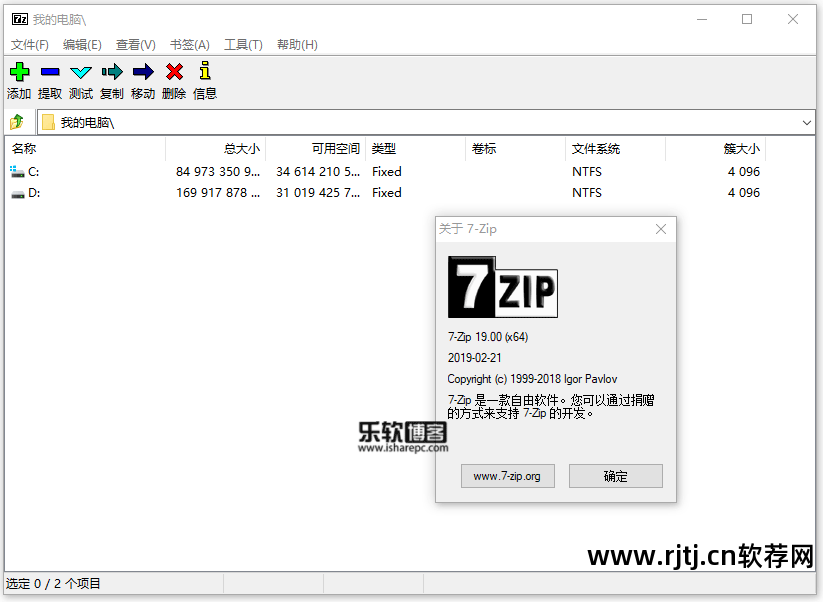This screenshot has height=602, width=823.
Task: Select the C: drive name text
Action: pos(34,172)
